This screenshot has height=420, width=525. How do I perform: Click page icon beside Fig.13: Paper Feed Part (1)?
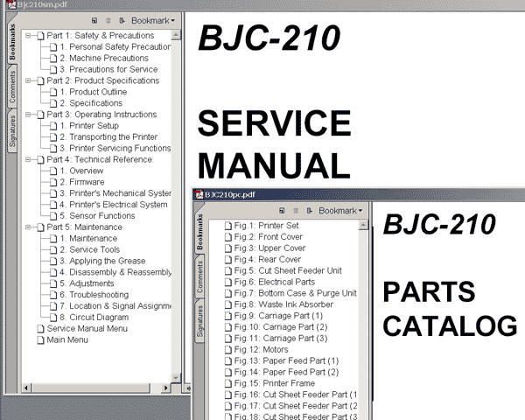point(228,361)
